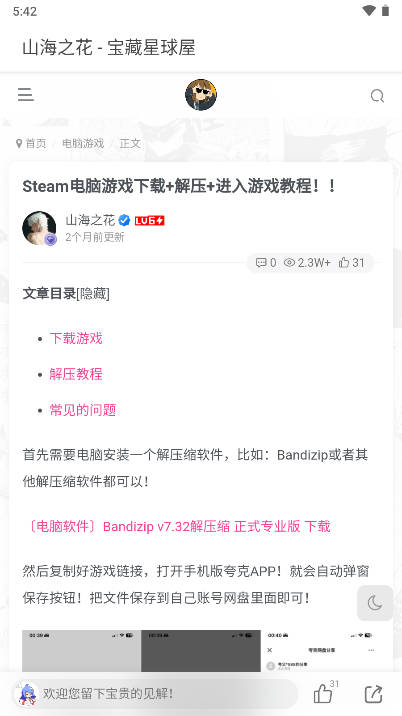Open Bandizip v7.32 download link
402x716 pixels.
coord(177,526)
